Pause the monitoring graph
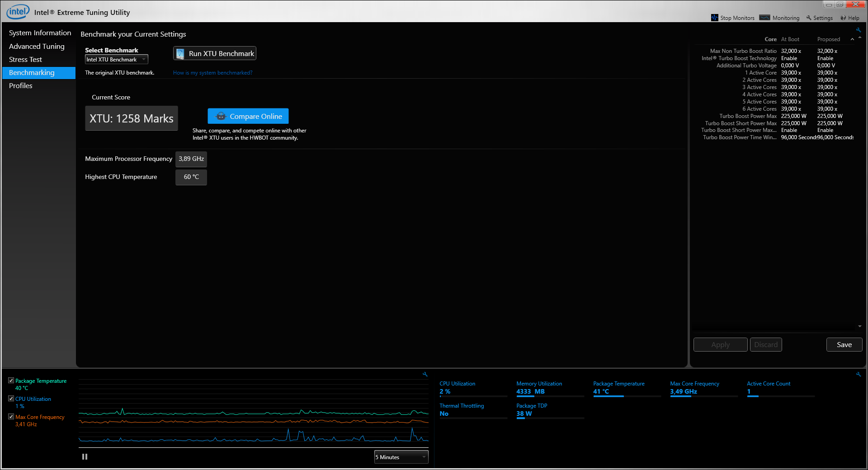This screenshot has height=470, width=868. (x=85, y=457)
